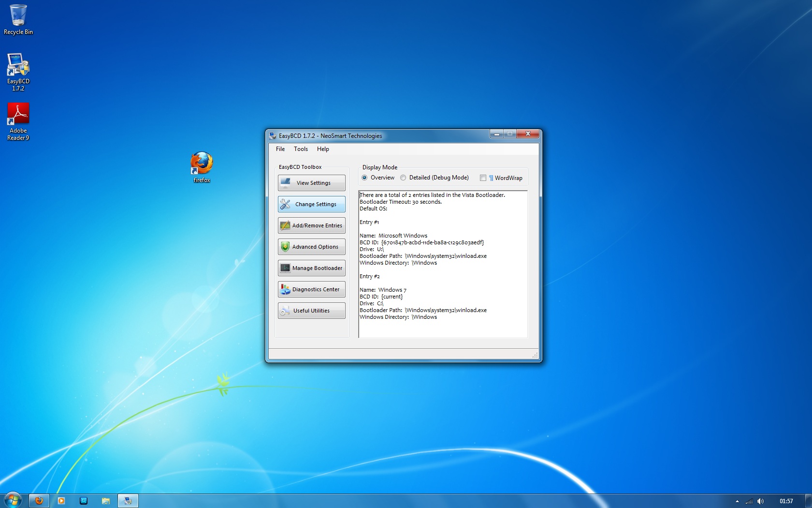Image resolution: width=812 pixels, height=508 pixels.
Task: Show hidden system tray icons
Action: pos(737,501)
